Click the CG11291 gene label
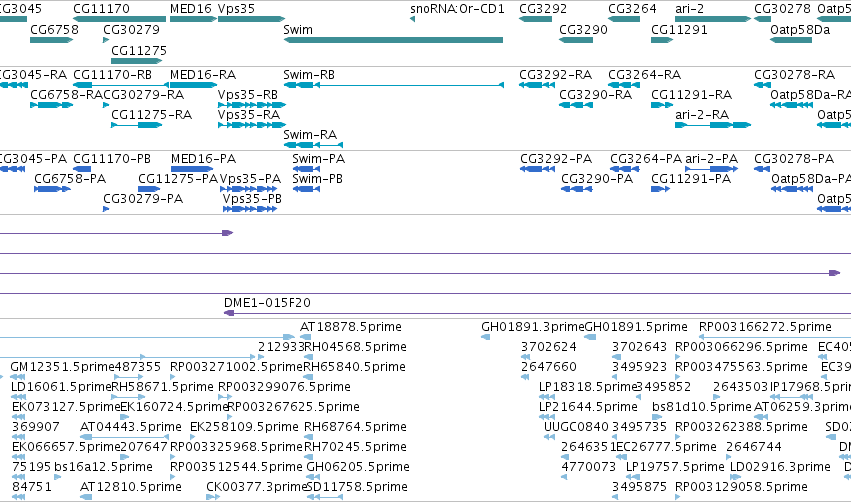 click(679, 29)
